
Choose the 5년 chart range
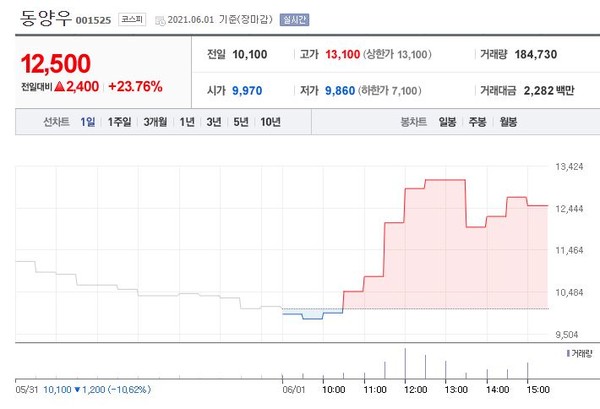pos(241,122)
